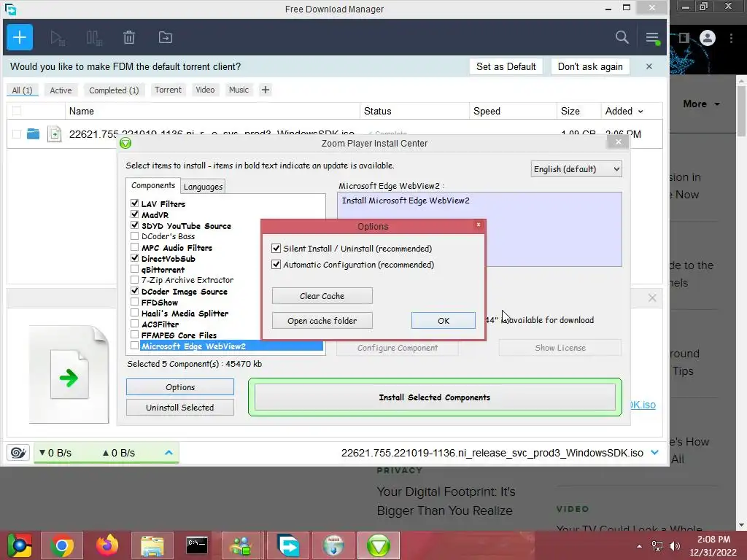Uncheck MadVR component
Screen dimensions: 747x560
click(x=135, y=214)
